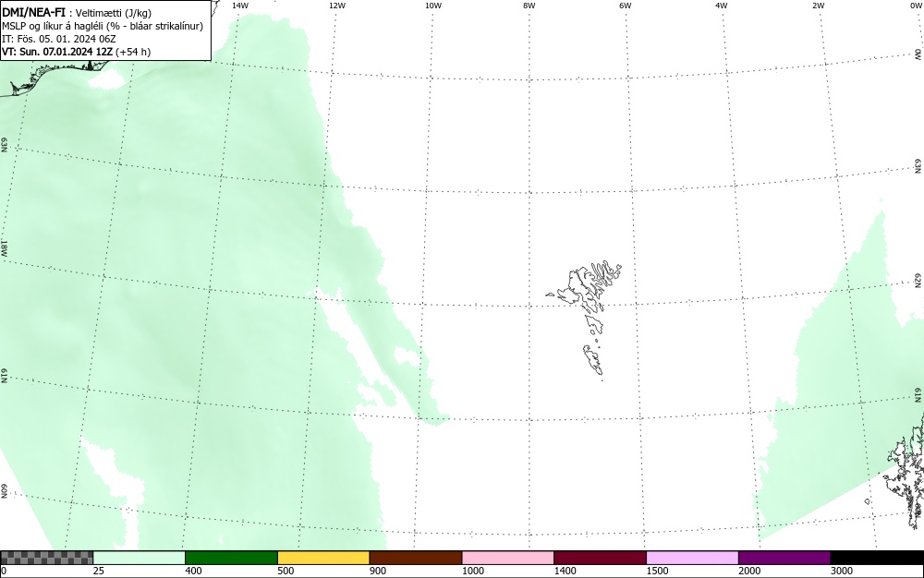Click the 8W longitude label

(529, 6)
